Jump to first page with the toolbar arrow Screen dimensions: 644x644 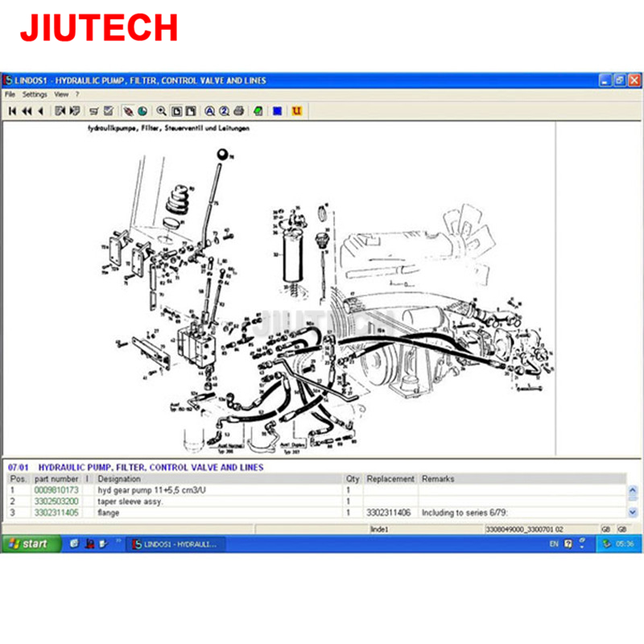[13, 111]
